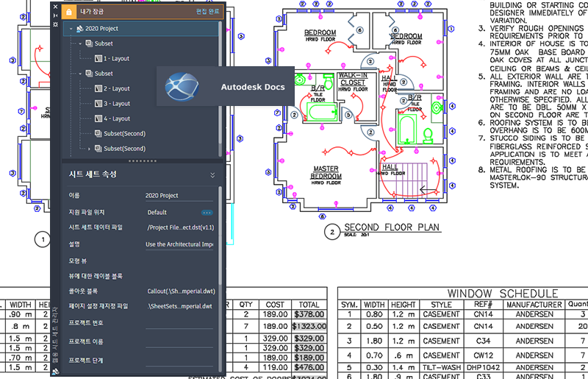
Task: Click the 2 - Layout sheet icon
Action: pos(98,88)
